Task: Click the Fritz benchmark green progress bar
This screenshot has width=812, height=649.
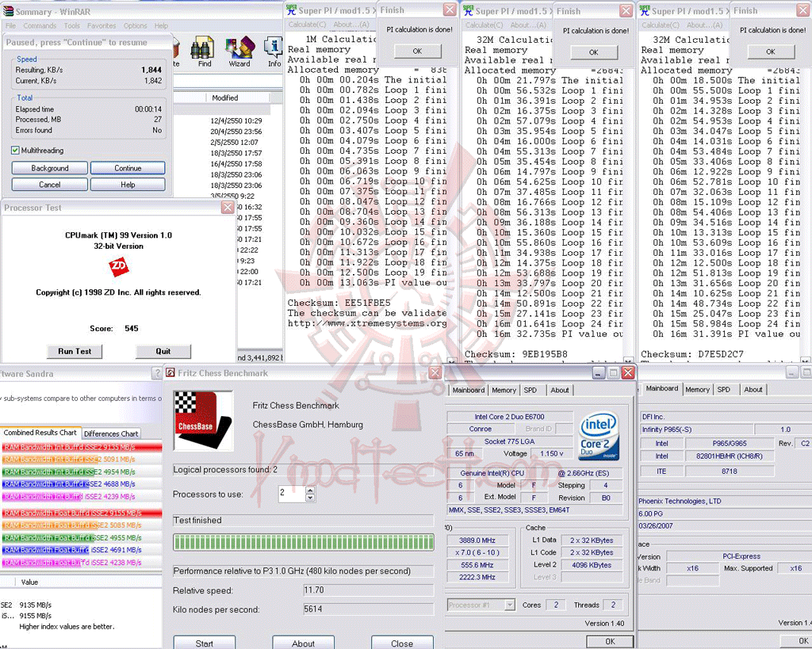Action: [x=304, y=542]
